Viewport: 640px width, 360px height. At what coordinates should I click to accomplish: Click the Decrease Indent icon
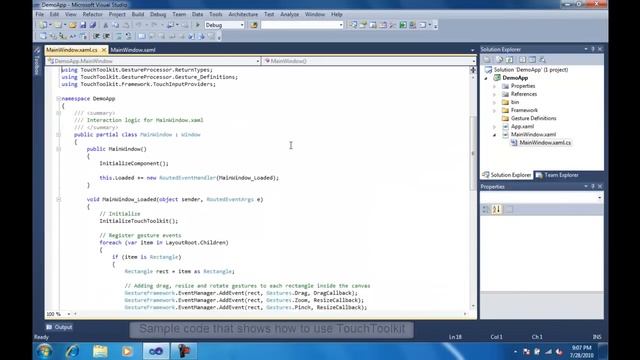pyautogui.click(x=96, y=36)
